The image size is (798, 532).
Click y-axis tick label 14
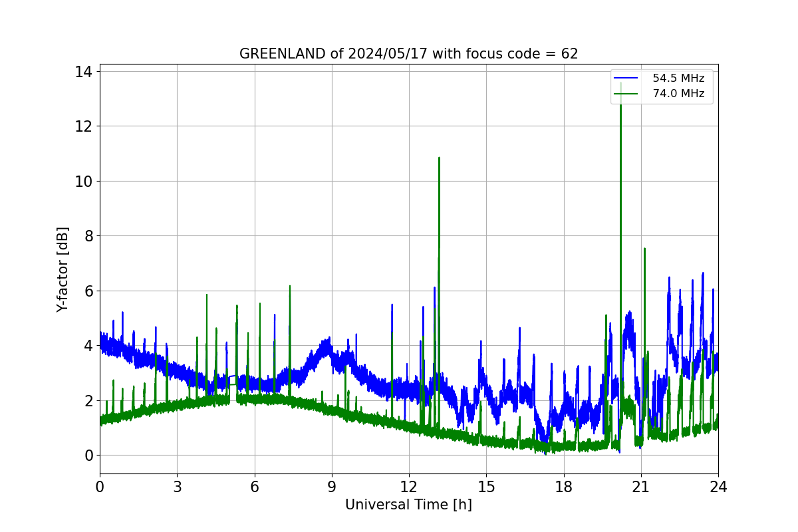85,71
